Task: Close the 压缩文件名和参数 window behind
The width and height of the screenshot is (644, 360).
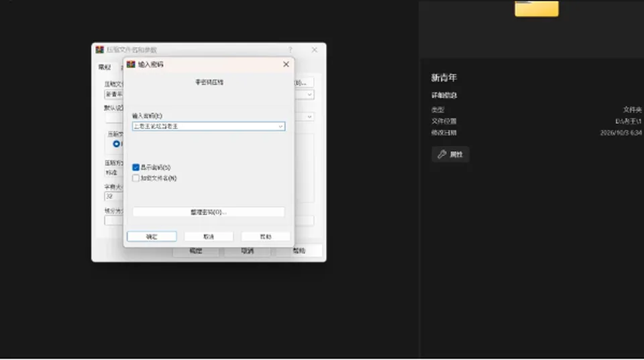Action: click(314, 50)
